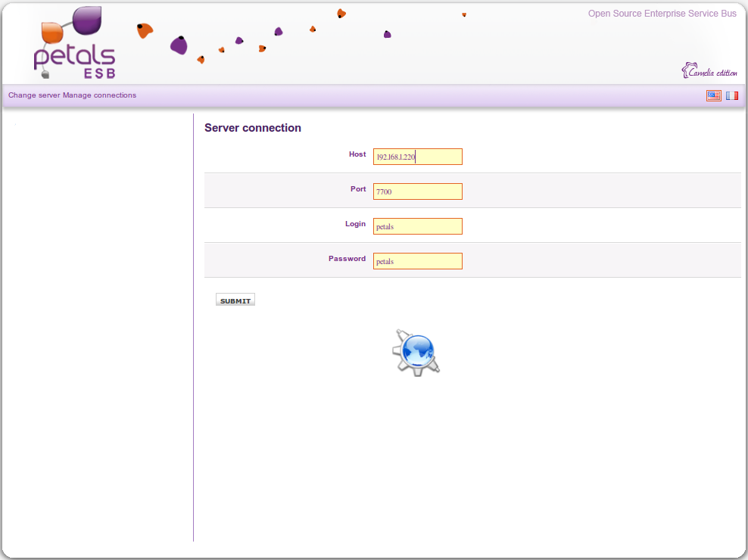Image resolution: width=748 pixels, height=560 pixels.
Task: Click the large purple petal in the banner
Action: click(x=179, y=45)
